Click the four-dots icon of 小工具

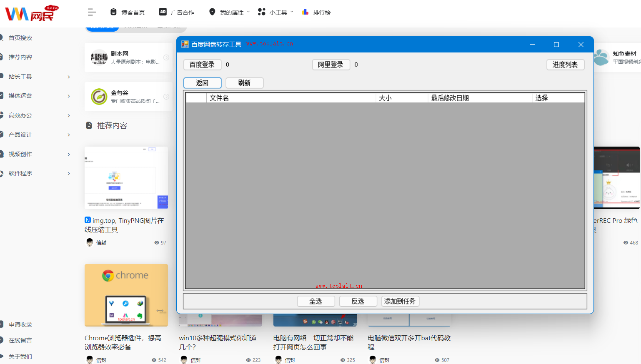coord(261,12)
